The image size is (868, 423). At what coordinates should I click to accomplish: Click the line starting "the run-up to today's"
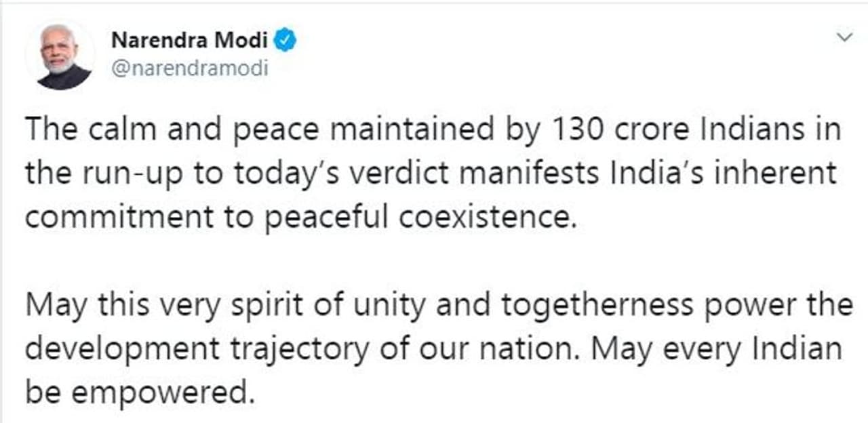coord(431,174)
